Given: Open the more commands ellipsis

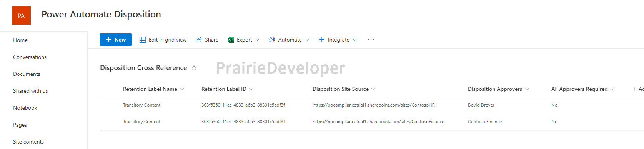Looking at the screenshot, I should (371, 40).
